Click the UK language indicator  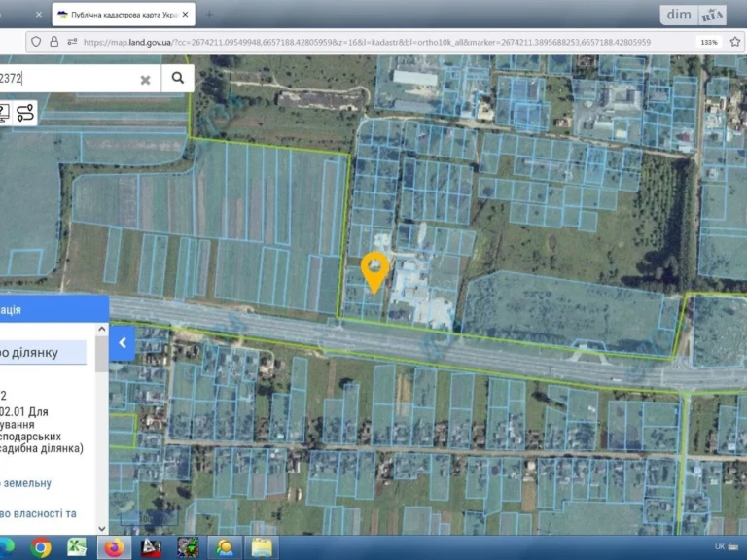tap(720, 546)
